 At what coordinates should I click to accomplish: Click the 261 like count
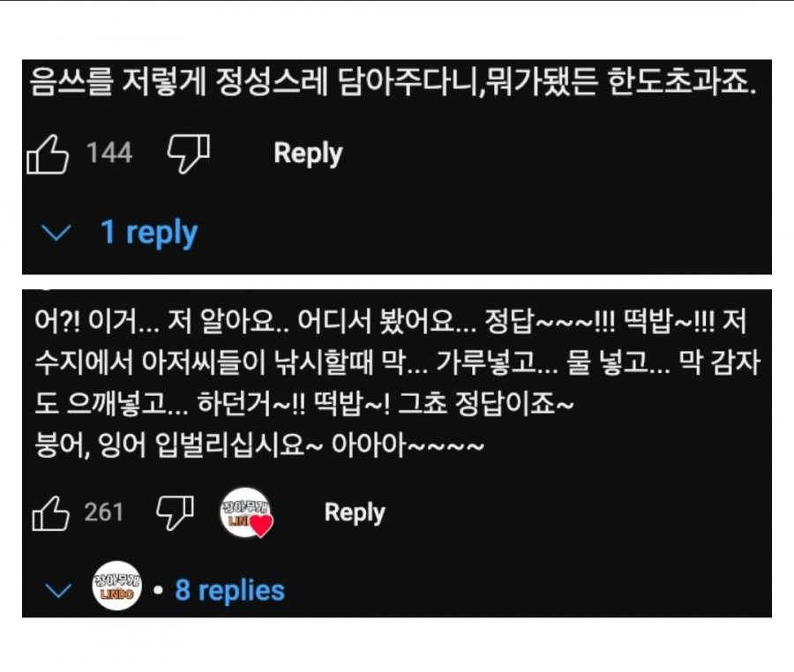click(x=104, y=512)
